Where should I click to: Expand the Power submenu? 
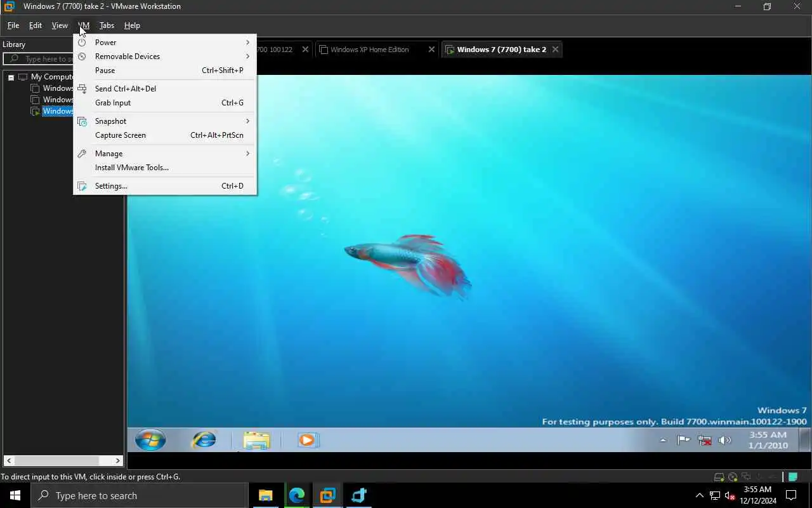pos(165,43)
